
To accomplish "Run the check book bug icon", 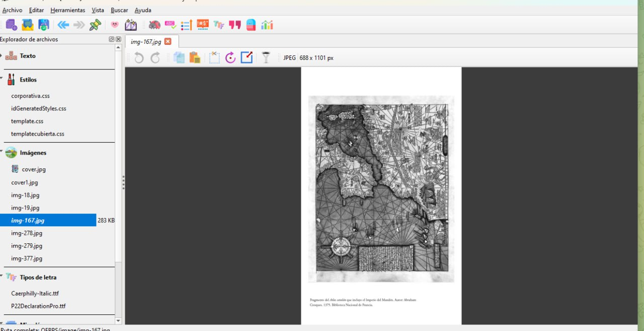I will 154,25.
